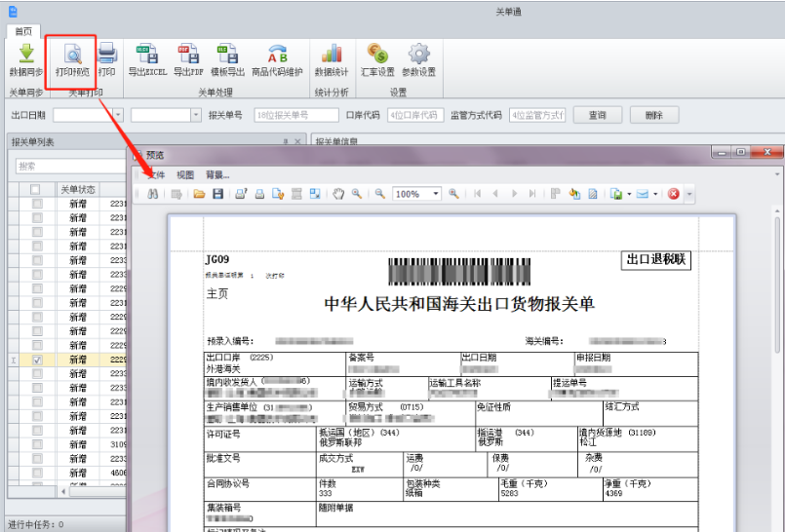The height and width of the screenshot is (532, 785).
Task: Click send via e-mail envelope icon
Action: (x=643, y=194)
